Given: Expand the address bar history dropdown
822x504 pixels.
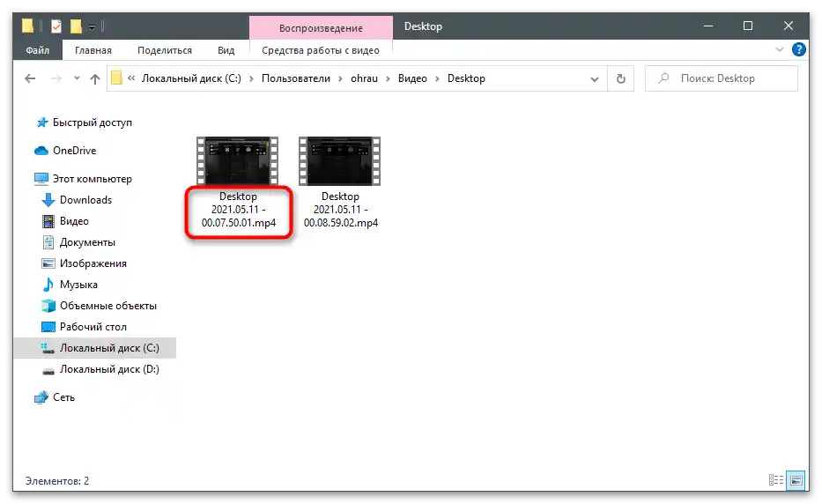Looking at the screenshot, I should (595, 78).
